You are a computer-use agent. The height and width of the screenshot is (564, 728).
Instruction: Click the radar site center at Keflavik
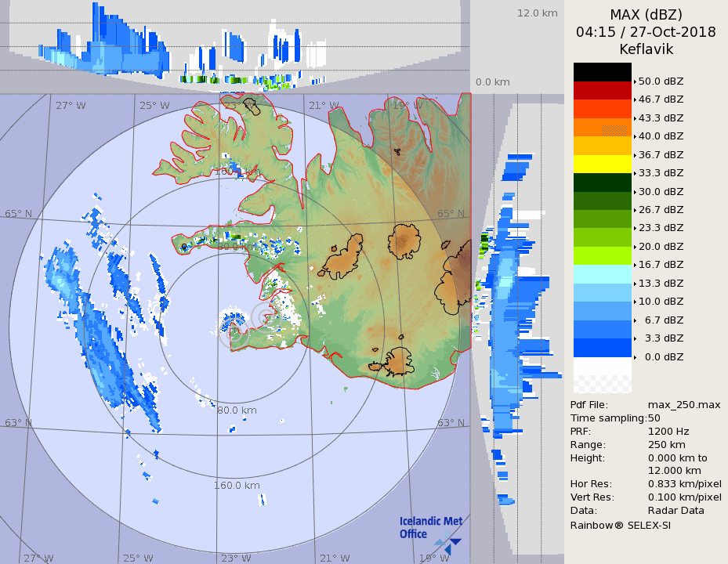point(264,316)
